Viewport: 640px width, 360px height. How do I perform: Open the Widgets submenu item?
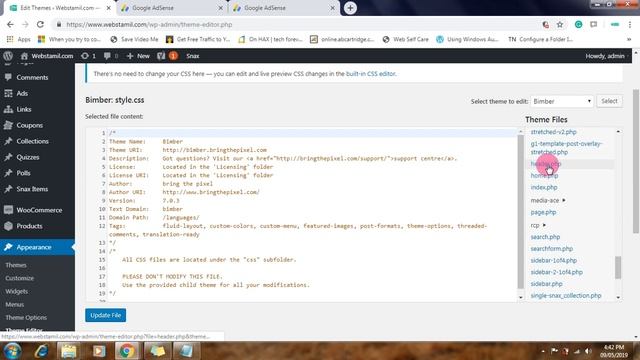click(x=17, y=291)
